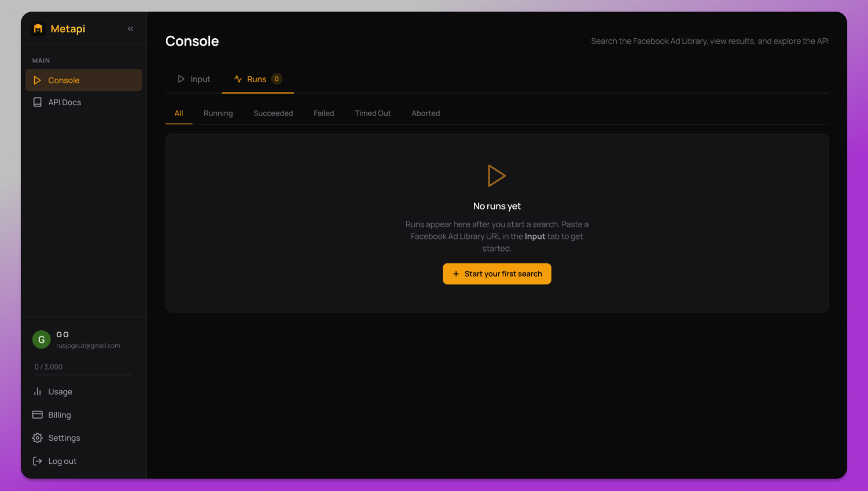868x491 pixels.
Task: Click Start your first search button
Action: (x=497, y=274)
